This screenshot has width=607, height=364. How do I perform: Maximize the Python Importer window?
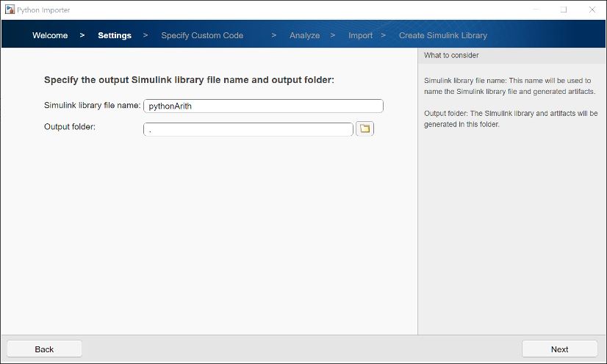(x=564, y=10)
